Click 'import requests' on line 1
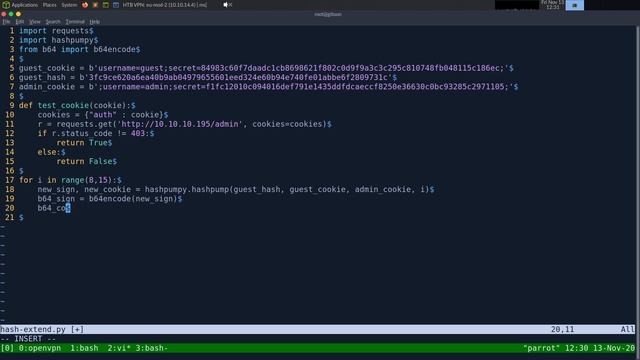 point(54,31)
